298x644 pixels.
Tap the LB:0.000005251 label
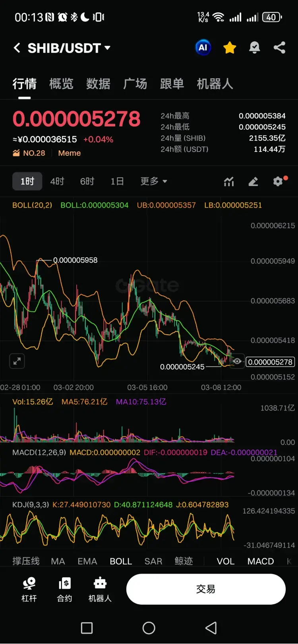[233, 205]
